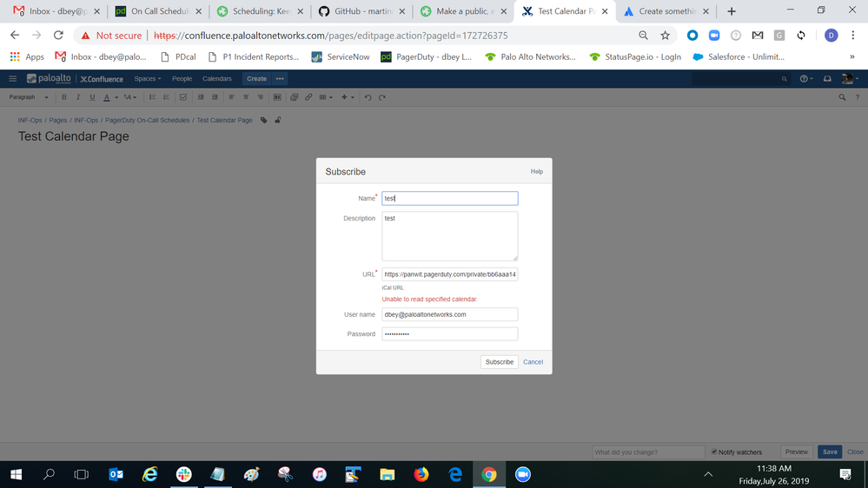The image size is (868, 488).
Task: Click the insert link icon
Action: (x=308, y=97)
